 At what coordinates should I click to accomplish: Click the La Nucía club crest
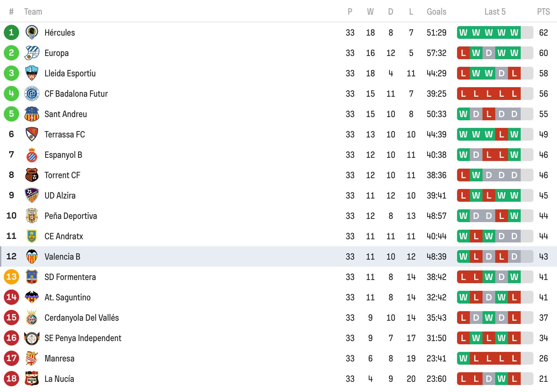[x=32, y=379]
